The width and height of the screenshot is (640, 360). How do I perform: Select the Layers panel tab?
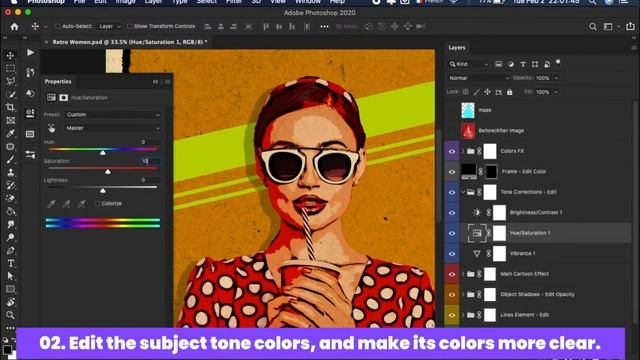coord(457,48)
